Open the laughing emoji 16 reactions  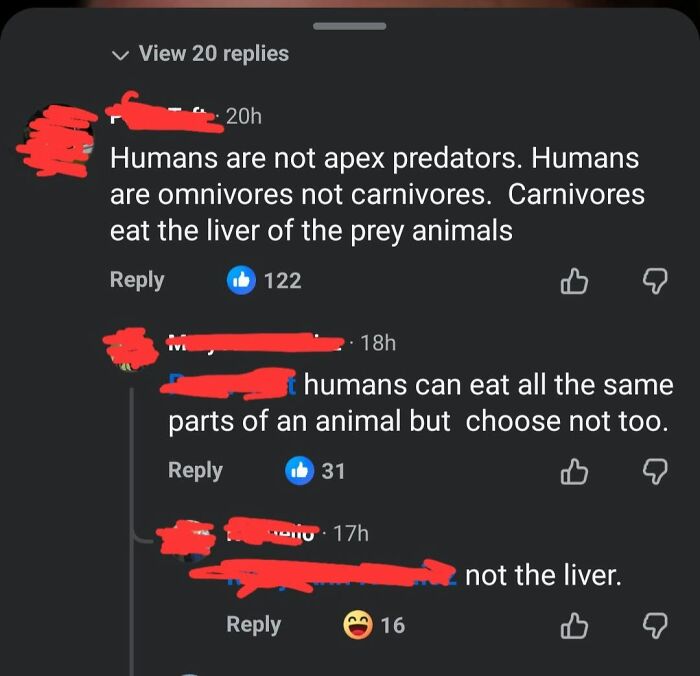(x=374, y=625)
